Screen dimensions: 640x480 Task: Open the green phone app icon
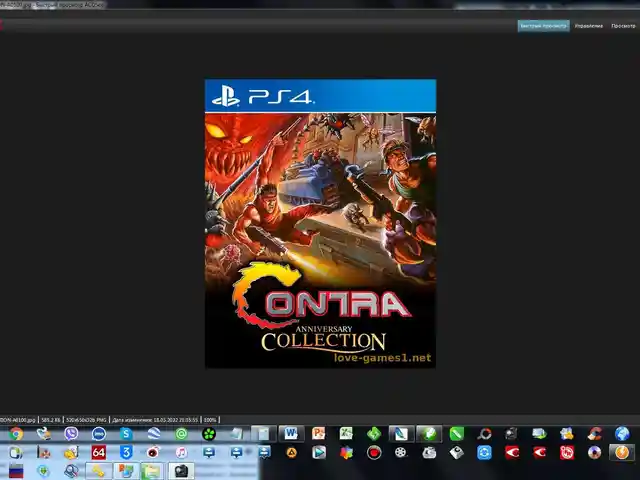(x=457, y=433)
